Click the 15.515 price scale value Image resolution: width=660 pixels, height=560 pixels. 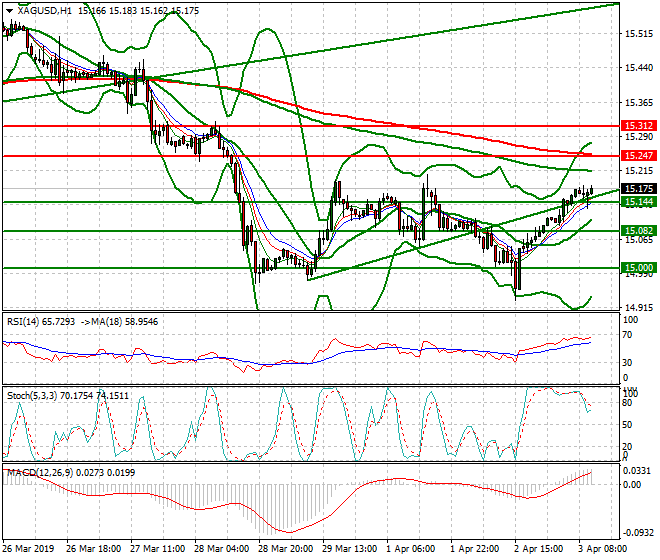(639, 34)
